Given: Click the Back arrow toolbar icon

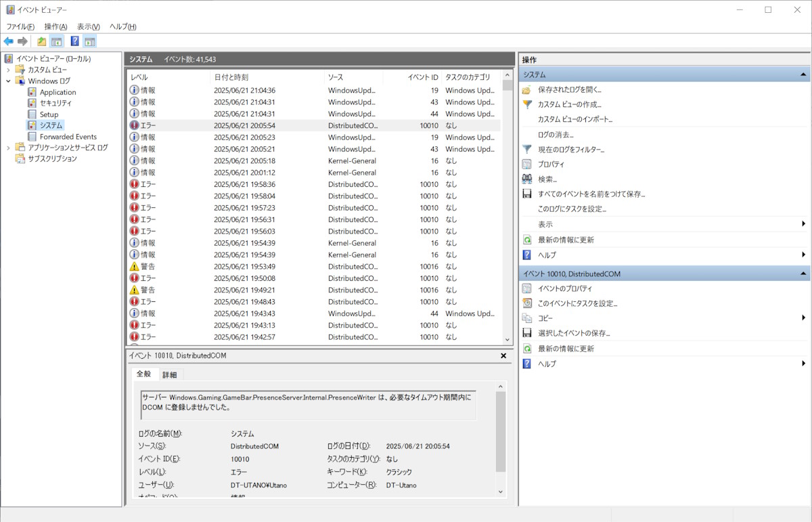Looking at the screenshot, I should click(x=9, y=41).
